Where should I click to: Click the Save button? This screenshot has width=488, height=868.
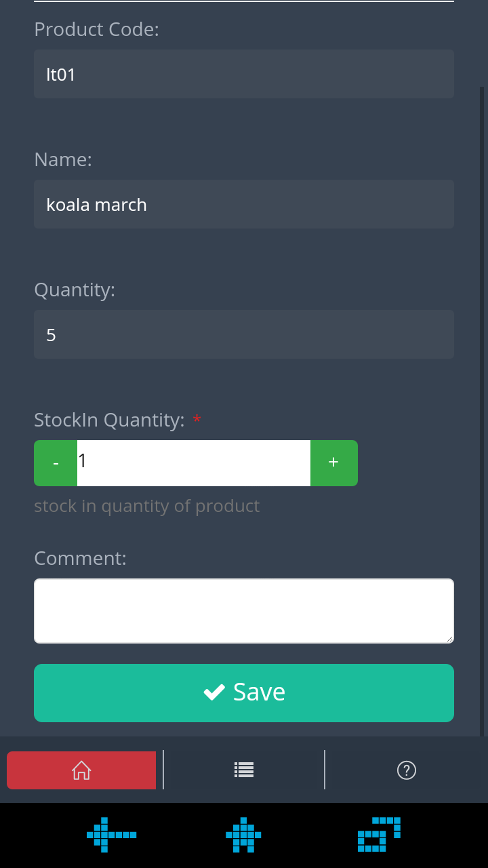[244, 693]
